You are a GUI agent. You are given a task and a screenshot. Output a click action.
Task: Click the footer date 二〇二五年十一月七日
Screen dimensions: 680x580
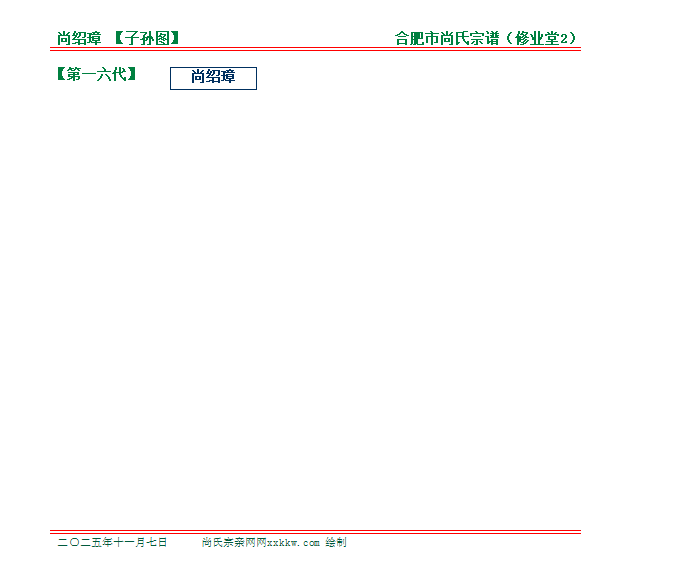point(112,543)
